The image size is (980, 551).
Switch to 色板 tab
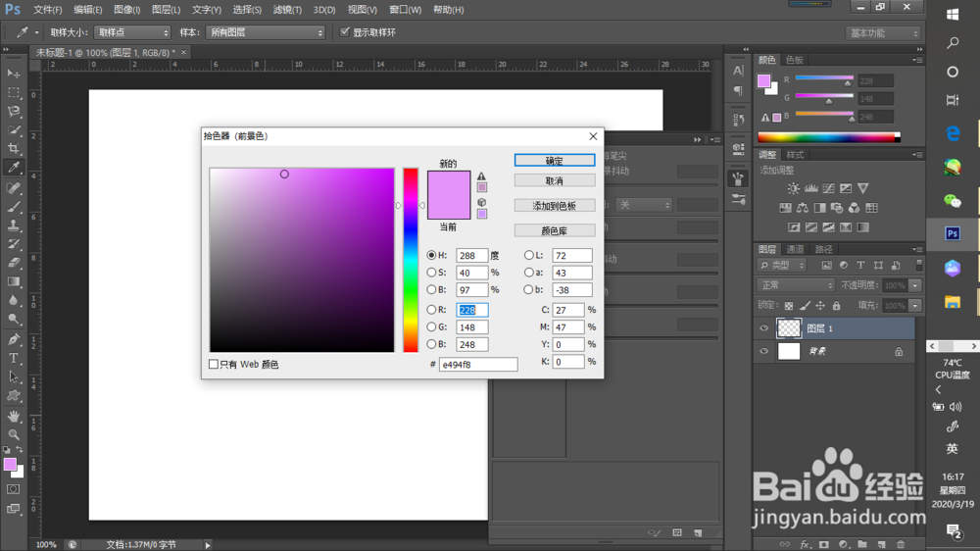[795, 60]
